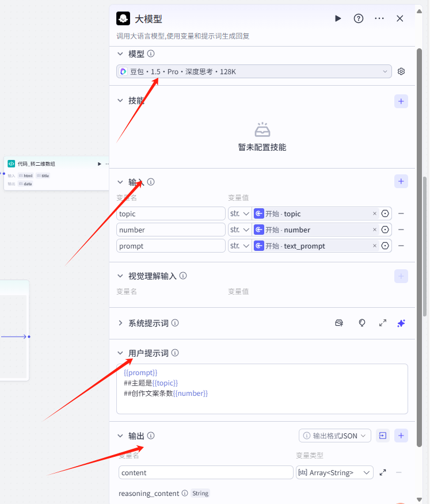
Task: Open the prompt library icon in 系统提示词
Action: (339, 323)
